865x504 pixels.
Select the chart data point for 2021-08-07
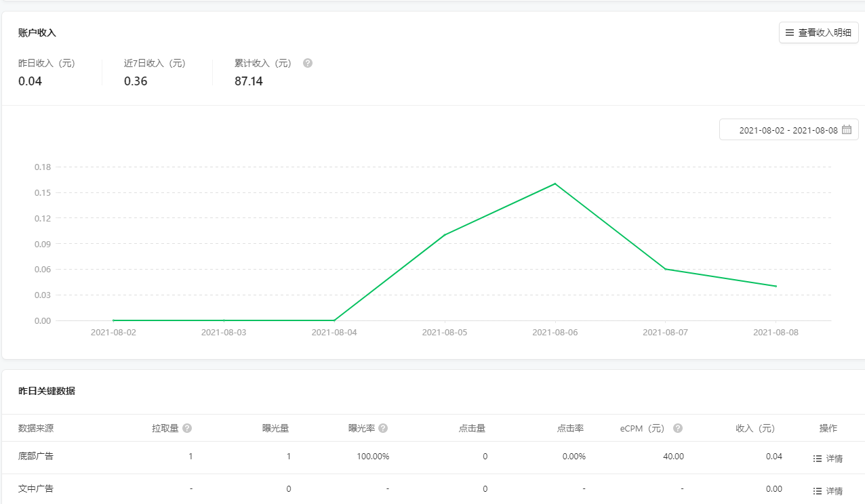[x=666, y=269]
